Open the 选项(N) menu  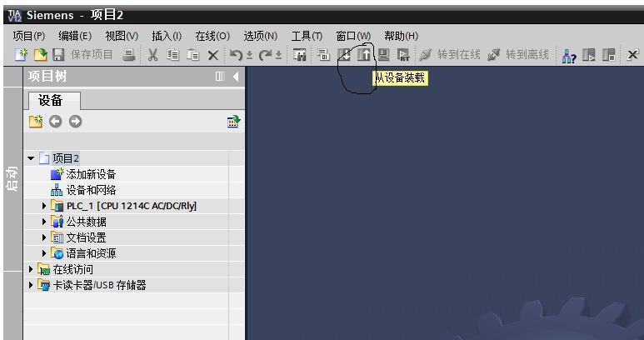coord(261,36)
